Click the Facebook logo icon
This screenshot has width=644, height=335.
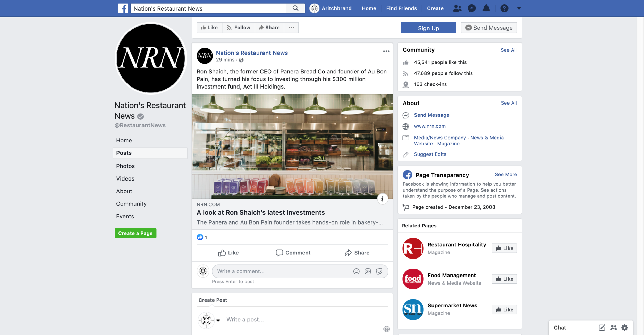(x=123, y=8)
